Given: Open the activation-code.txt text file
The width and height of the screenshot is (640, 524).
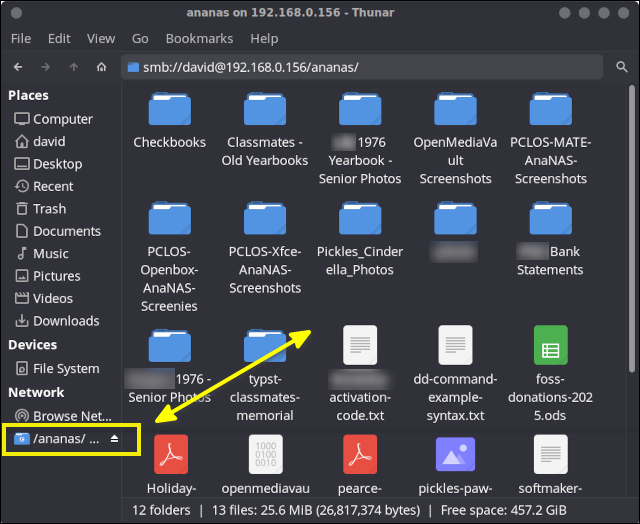Looking at the screenshot, I should tap(359, 346).
